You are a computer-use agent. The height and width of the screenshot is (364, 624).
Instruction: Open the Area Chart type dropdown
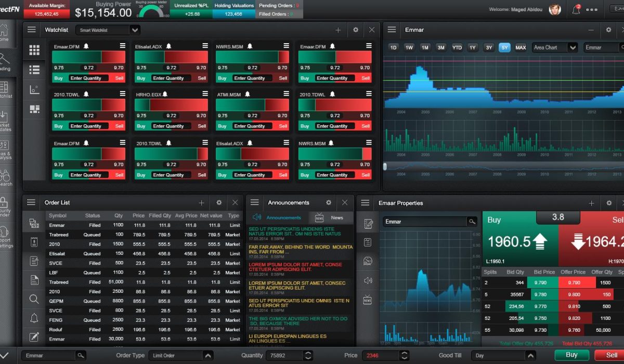click(573, 47)
